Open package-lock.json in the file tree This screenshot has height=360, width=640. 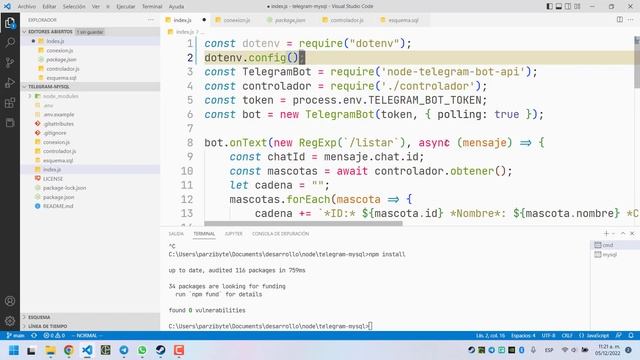(x=64, y=188)
